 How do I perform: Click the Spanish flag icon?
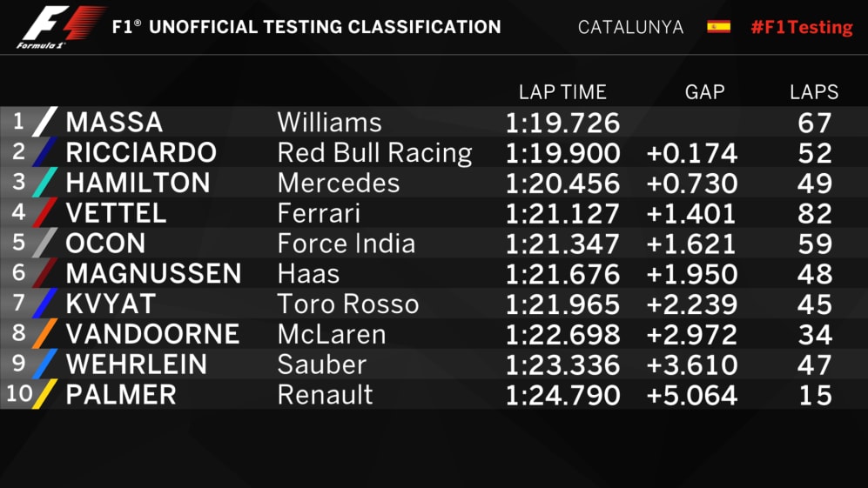pos(718,26)
